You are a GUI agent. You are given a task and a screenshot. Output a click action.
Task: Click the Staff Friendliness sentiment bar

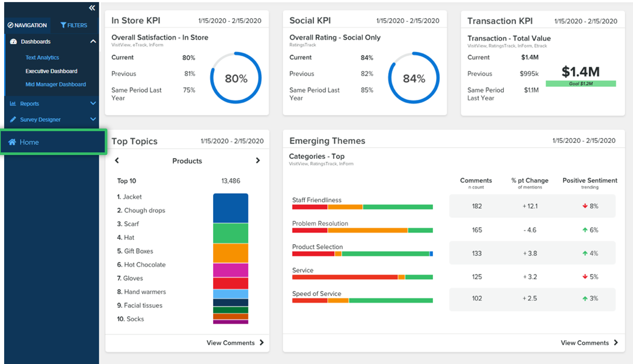point(362,207)
